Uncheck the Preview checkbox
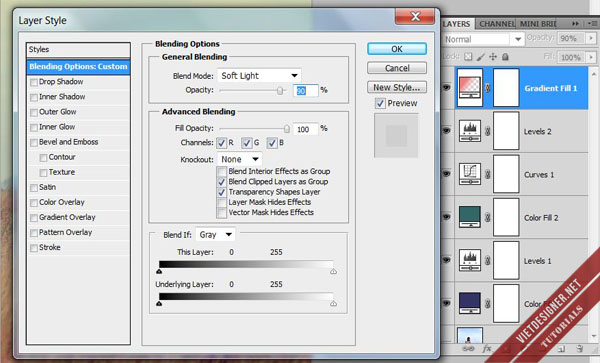This screenshot has width=600, height=363. [x=380, y=103]
